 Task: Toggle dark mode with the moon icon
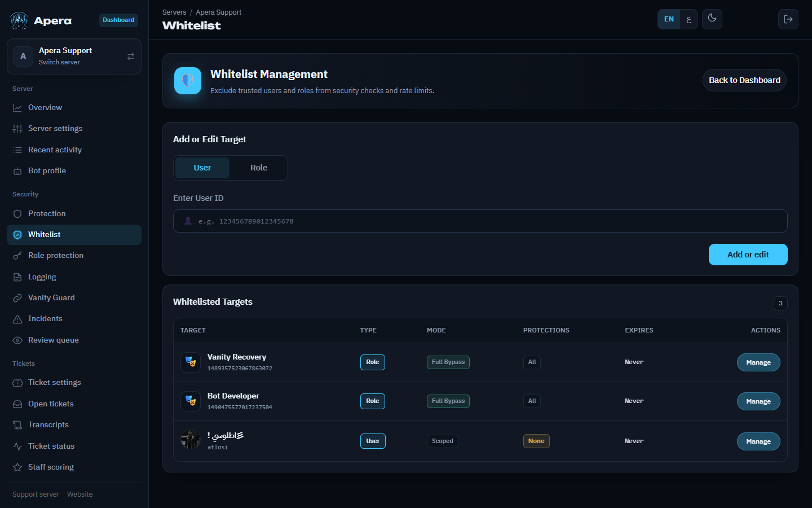click(x=712, y=19)
